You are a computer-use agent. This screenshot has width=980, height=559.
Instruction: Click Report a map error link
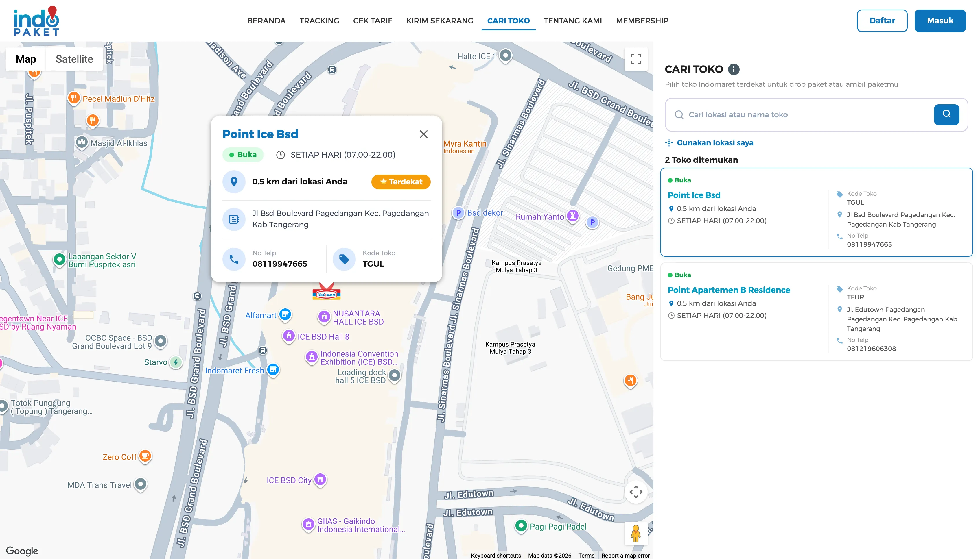point(625,555)
